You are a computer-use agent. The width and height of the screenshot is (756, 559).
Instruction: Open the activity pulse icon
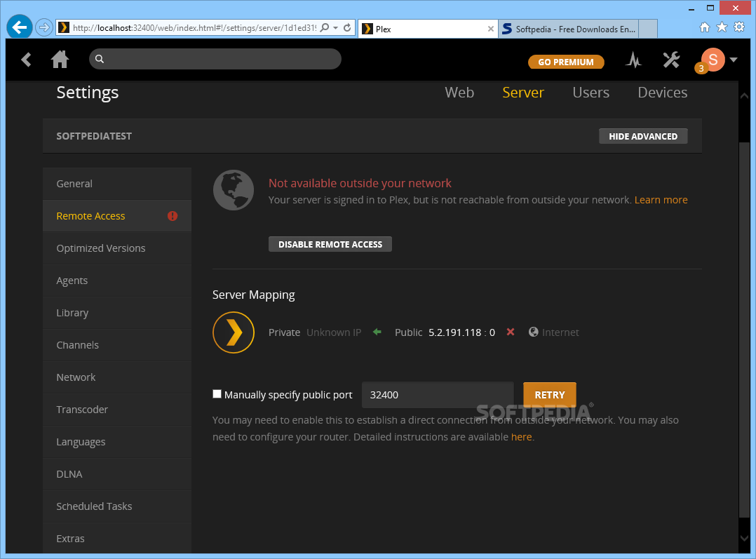[x=633, y=60]
